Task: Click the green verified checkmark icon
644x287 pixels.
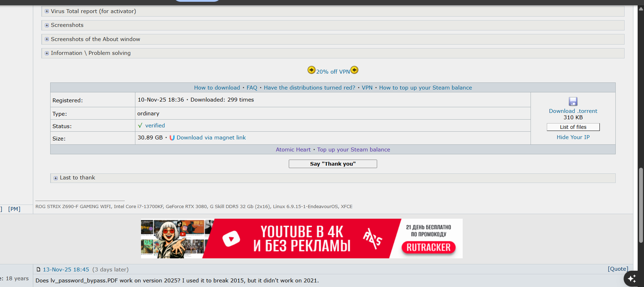Action: 140,126
